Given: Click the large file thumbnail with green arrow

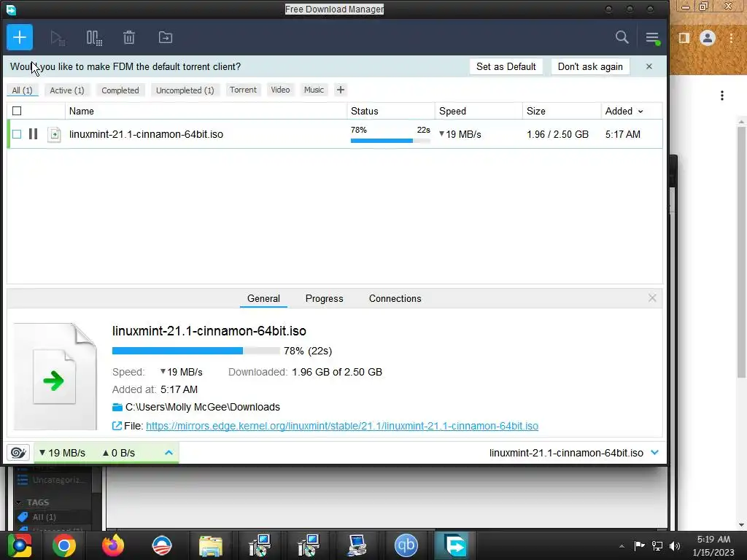Looking at the screenshot, I should pyautogui.click(x=55, y=376).
